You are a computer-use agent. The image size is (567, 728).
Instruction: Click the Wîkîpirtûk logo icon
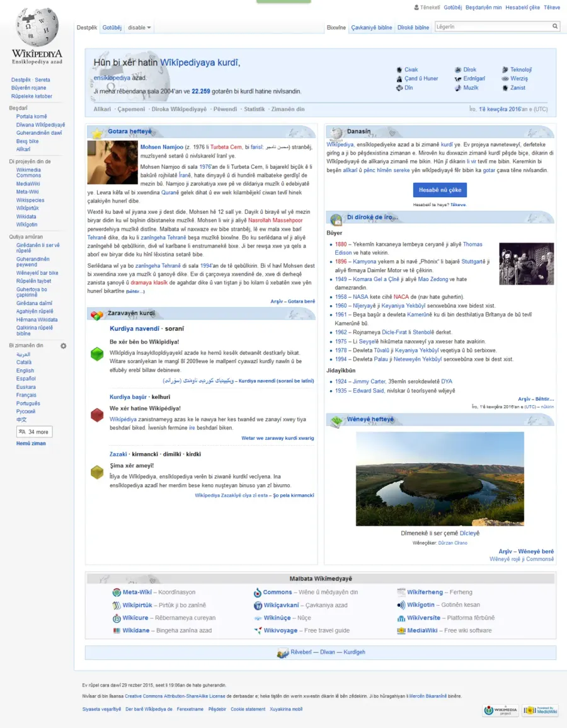[x=117, y=606]
